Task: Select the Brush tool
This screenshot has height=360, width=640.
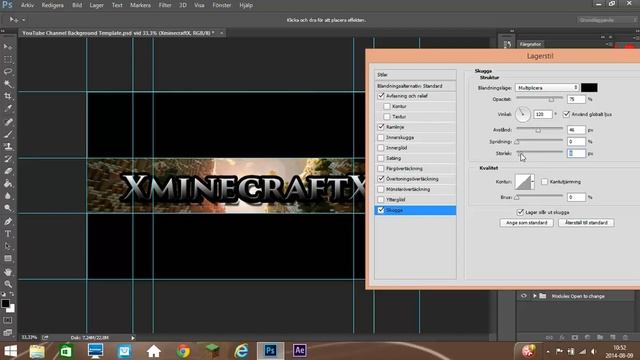Action: point(8,134)
